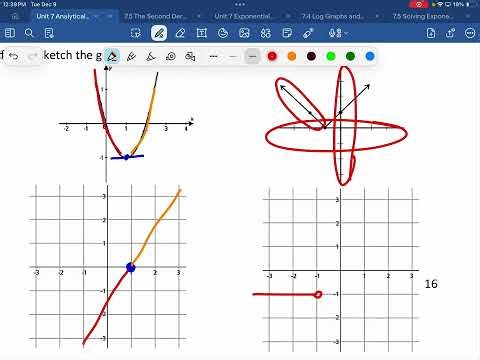Image resolution: width=480 pixels, height=360 pixels.
Task: Tap the battery status indicator
Action: point(468,4)
